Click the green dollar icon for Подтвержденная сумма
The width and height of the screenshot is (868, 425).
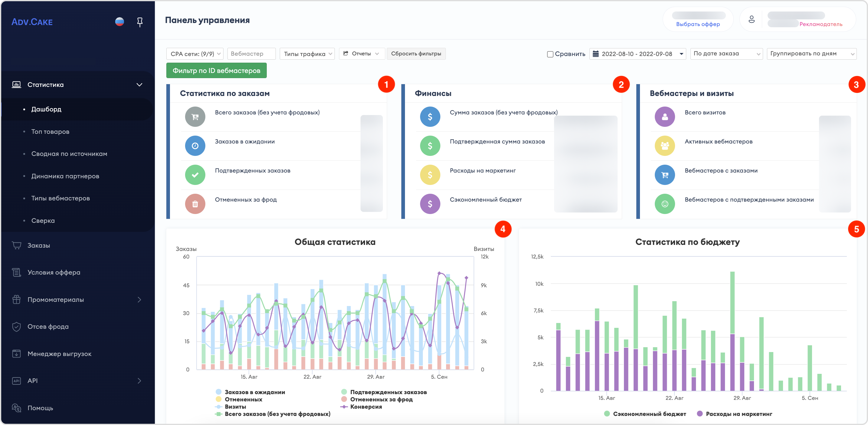click(430, 146)
